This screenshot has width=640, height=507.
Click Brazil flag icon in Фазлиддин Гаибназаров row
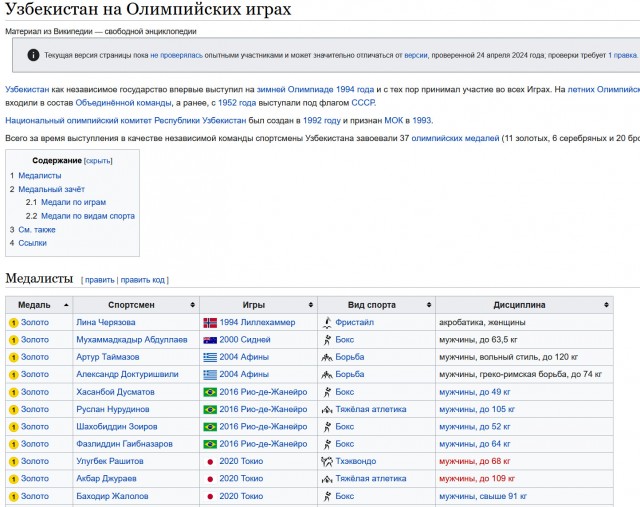210,444
